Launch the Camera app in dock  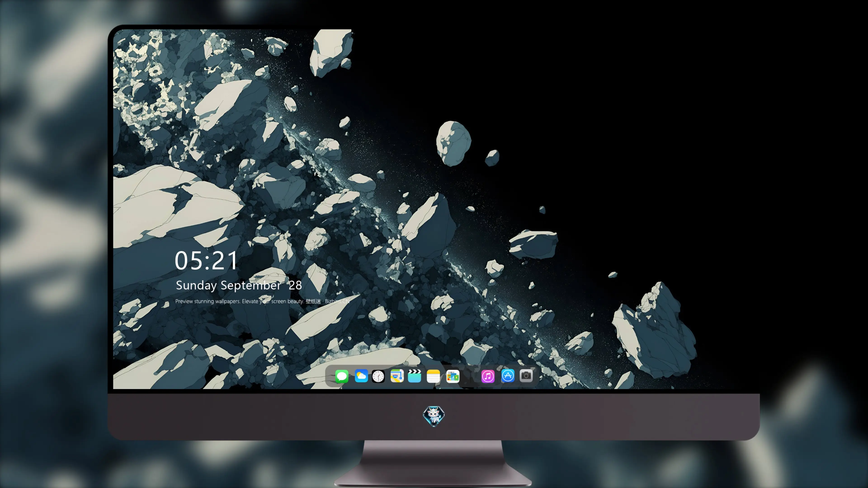(526, 376)
